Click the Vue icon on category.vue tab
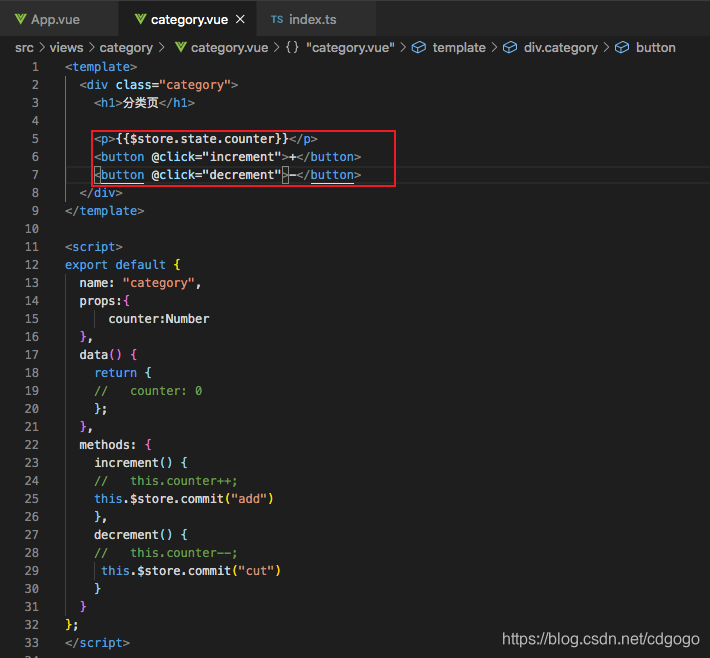710x658 pixels. coord(140,19)
